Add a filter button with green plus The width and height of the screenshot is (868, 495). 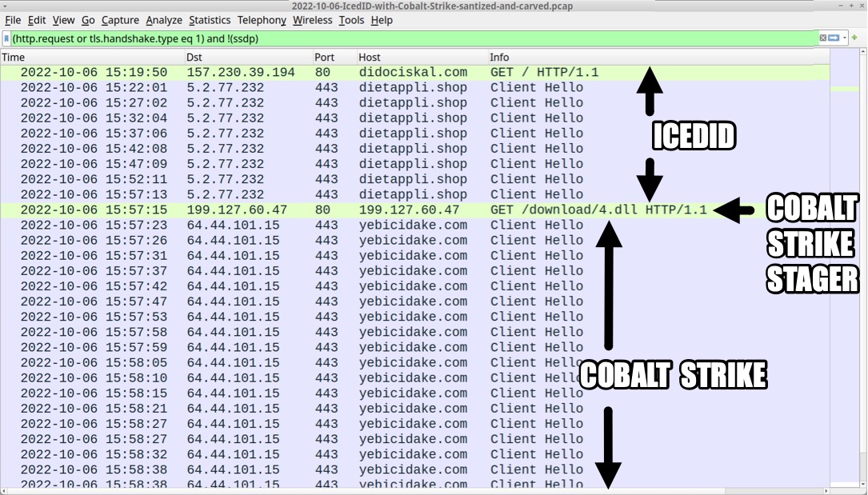pos(854,38)
